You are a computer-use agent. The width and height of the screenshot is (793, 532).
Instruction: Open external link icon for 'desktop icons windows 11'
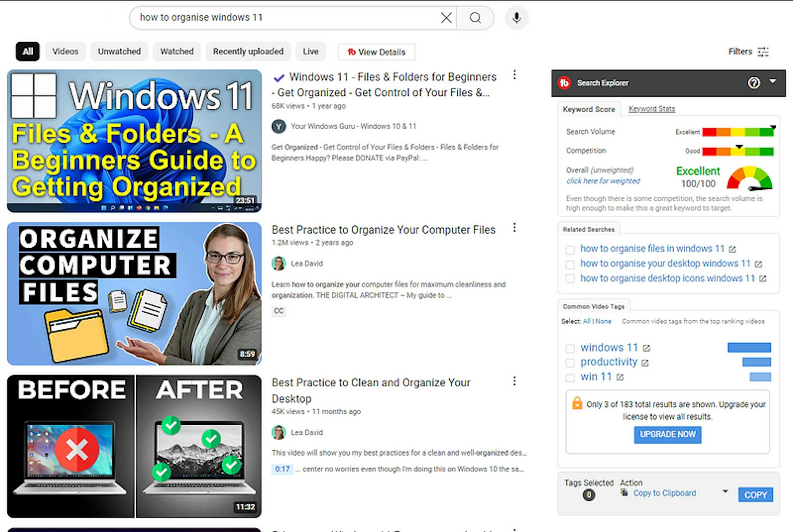pyautogui.click(x=763, y=279)
